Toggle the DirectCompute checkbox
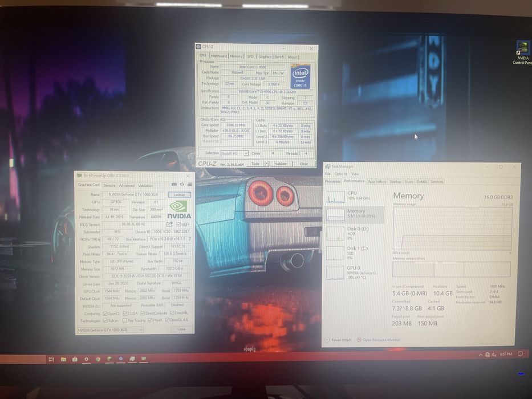 coord(143,313)
